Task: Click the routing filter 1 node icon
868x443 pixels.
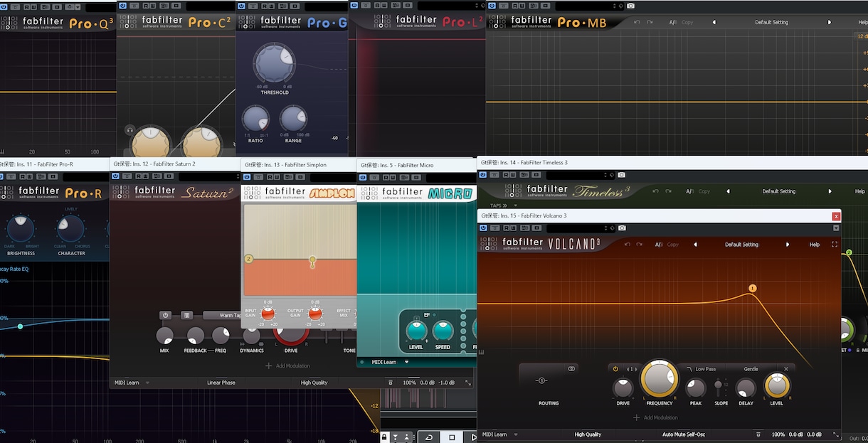Action: click(x=542, y=381)
